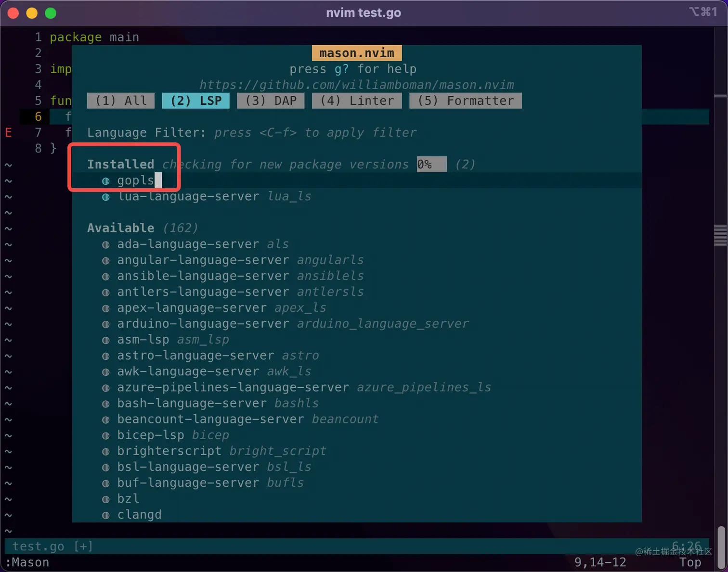Click the apex_ls alias text
The width and height of the screenshot is (728, 572).
pyautogui.click(x=300, y=308)
